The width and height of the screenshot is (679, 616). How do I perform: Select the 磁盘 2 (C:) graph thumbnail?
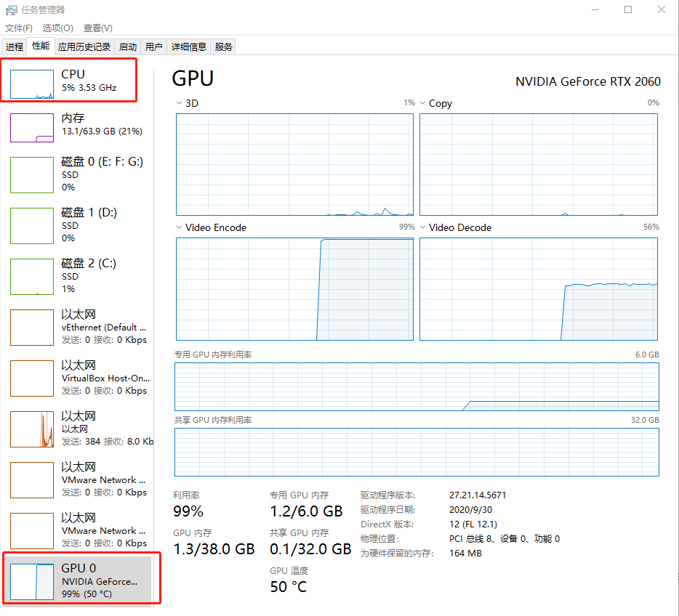click(x=32, y=277)
